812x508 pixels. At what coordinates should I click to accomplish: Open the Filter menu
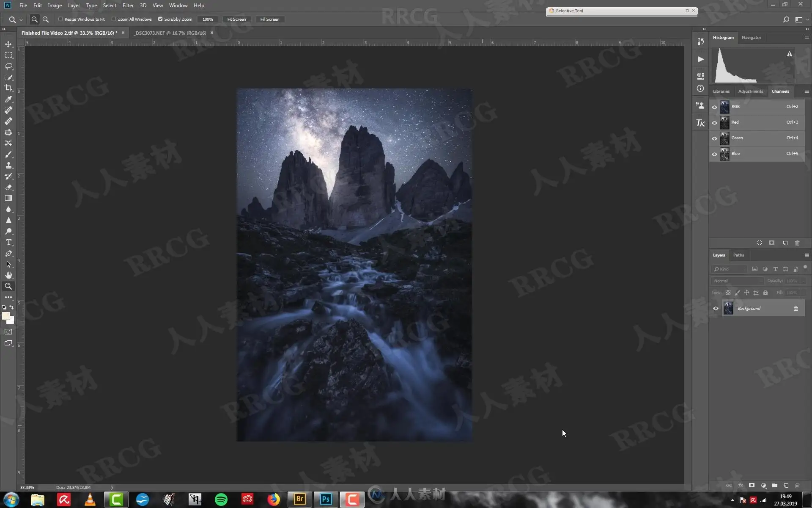click(128, 6)
